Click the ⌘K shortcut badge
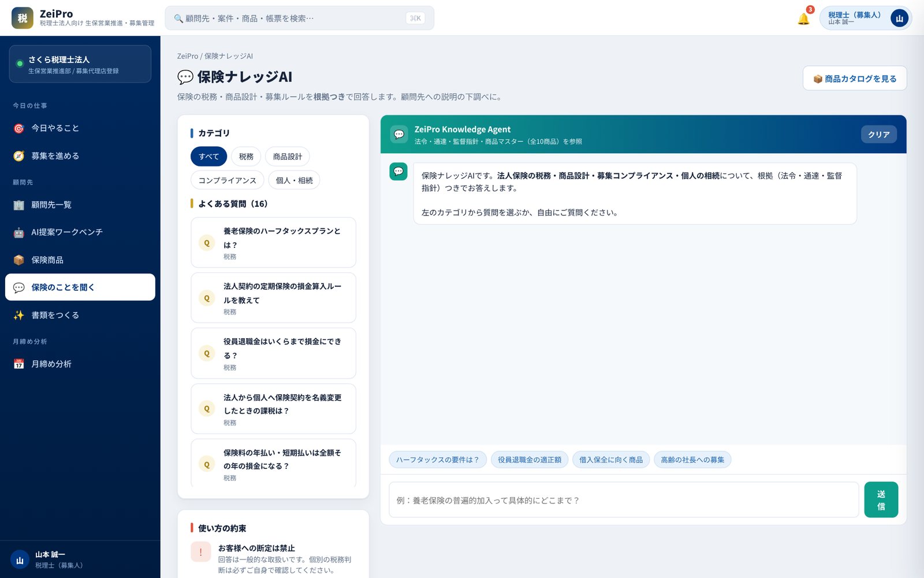The image size is (924, 578). coord(415,18)
